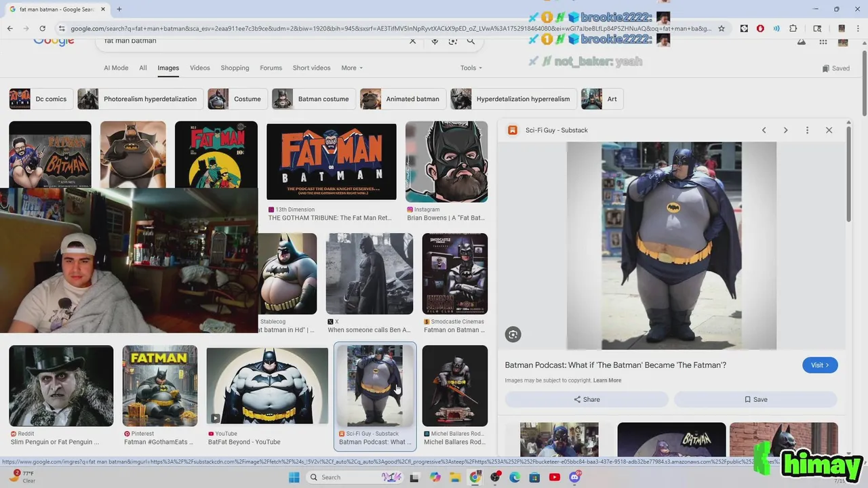
Task: Show next image in the preview panel
Action: pyautogui.click(x=785, y=130)
